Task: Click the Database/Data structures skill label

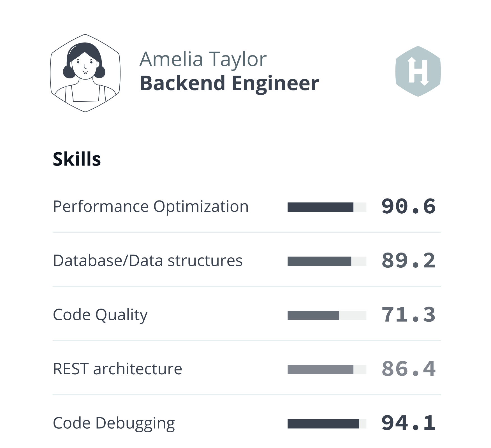Action: coord(147,261)
